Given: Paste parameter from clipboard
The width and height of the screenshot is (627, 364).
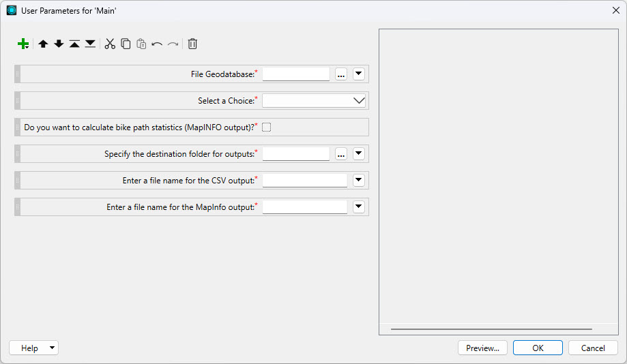Looking at the screenshot, I should [141, 44].
